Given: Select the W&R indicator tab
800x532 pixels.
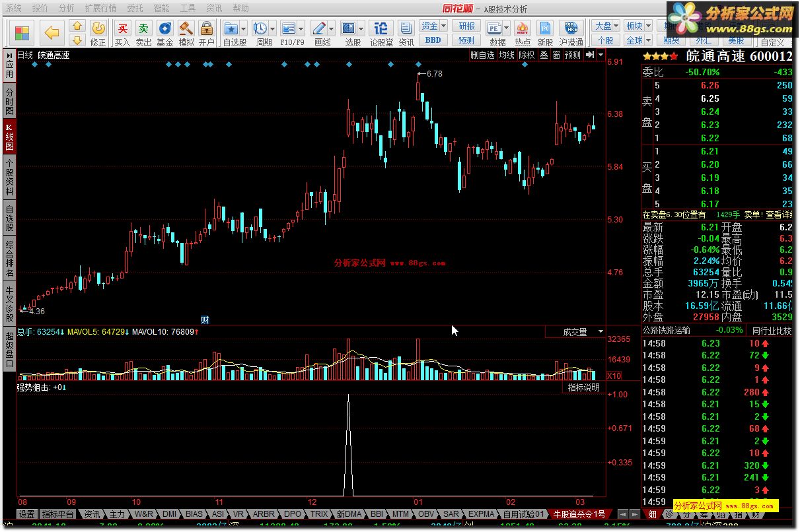Looking at the screenshot, I should point(144,514).
